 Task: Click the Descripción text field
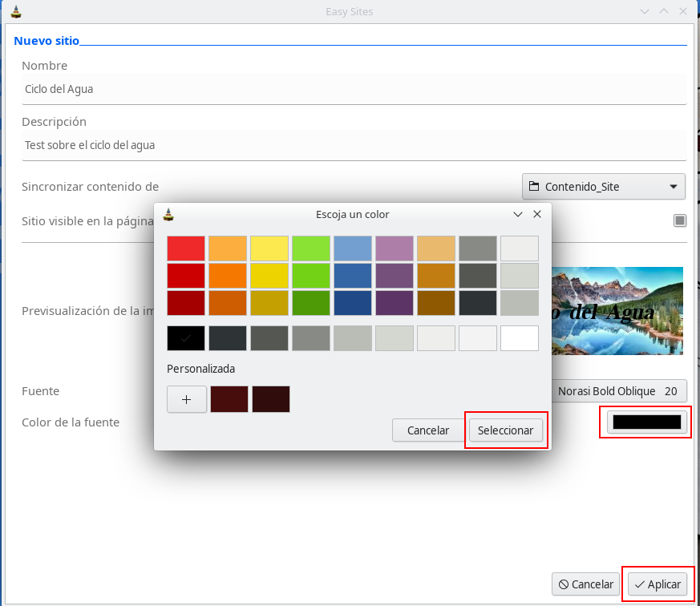click(353, 145)
